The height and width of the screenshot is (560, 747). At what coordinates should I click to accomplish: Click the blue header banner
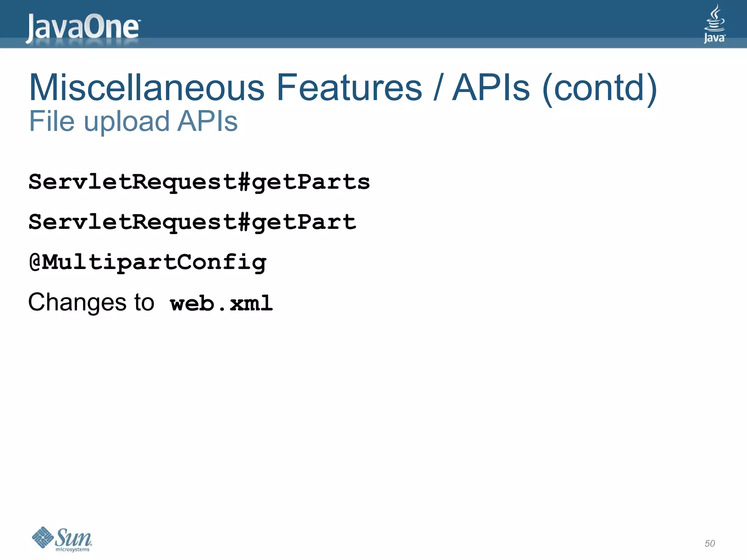click(373, 24)
